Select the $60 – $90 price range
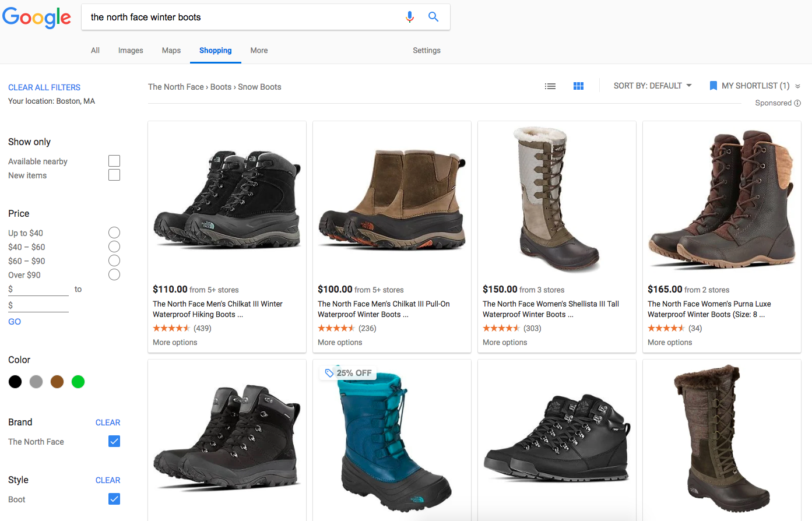 114,260
